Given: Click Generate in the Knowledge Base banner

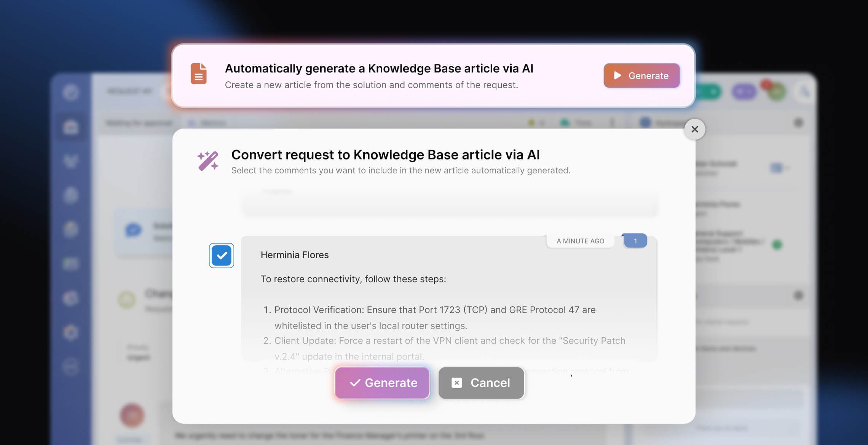Looking at the screenshot, I should (x=641, y=75).
